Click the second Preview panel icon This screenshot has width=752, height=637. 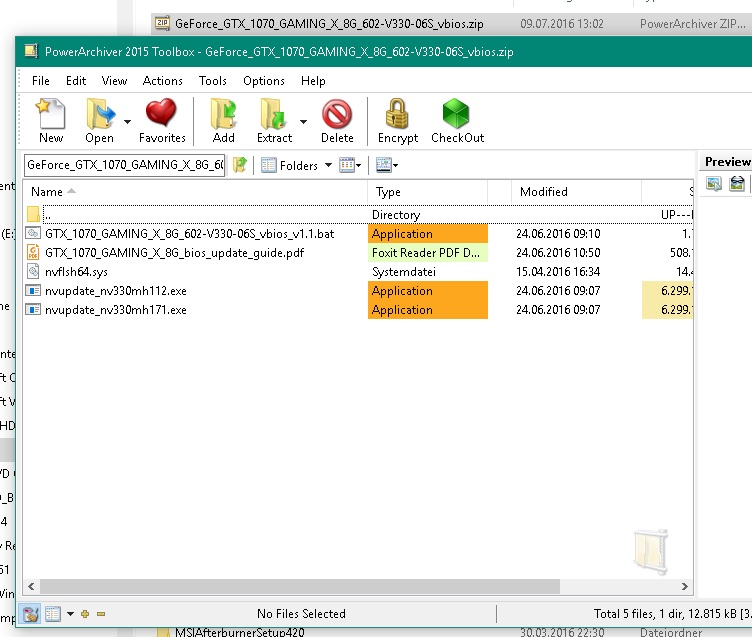[737, 183]
